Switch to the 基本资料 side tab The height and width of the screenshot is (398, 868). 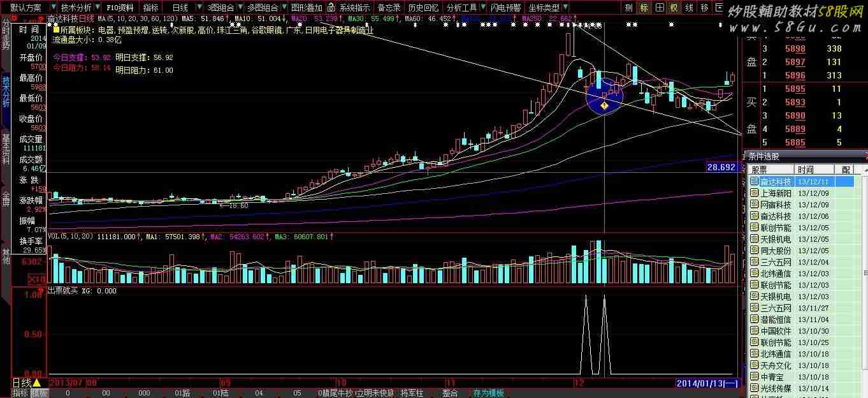pyautogui.click(x=6, y=148)
